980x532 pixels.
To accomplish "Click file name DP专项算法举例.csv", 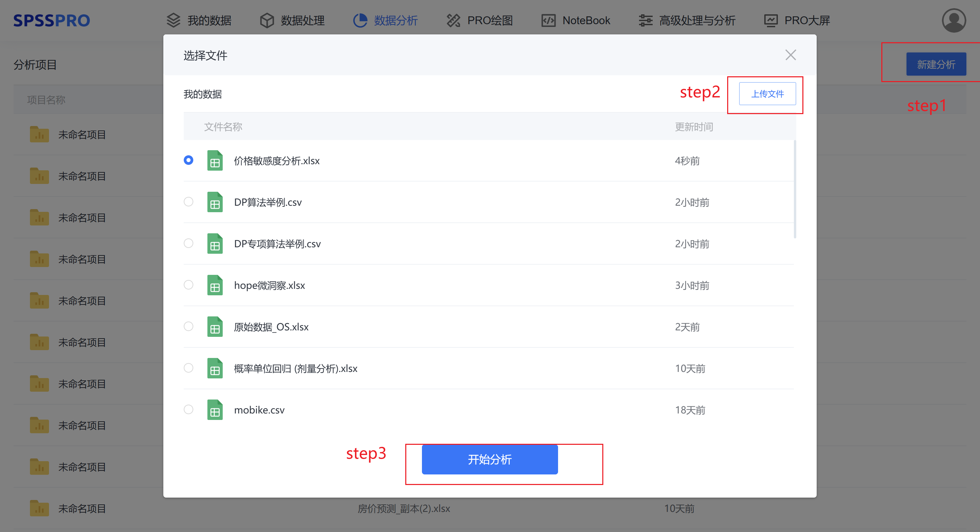I will tap(277, 244).
